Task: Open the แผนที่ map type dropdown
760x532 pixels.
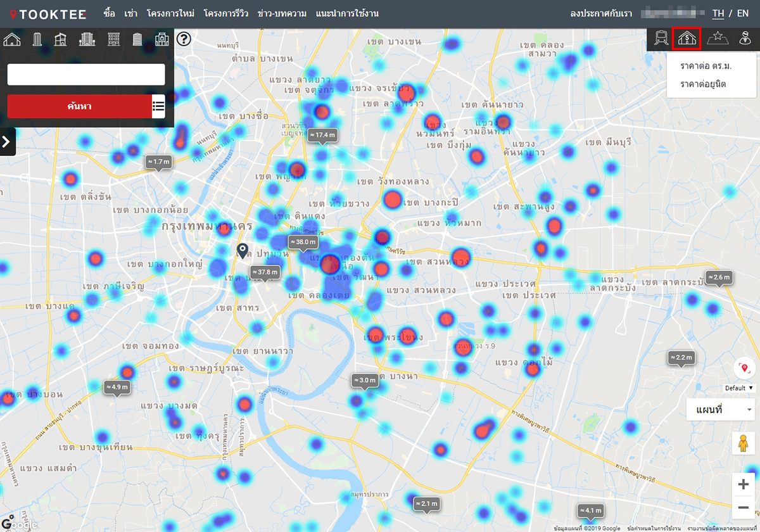Action: [x=721, y=410]
